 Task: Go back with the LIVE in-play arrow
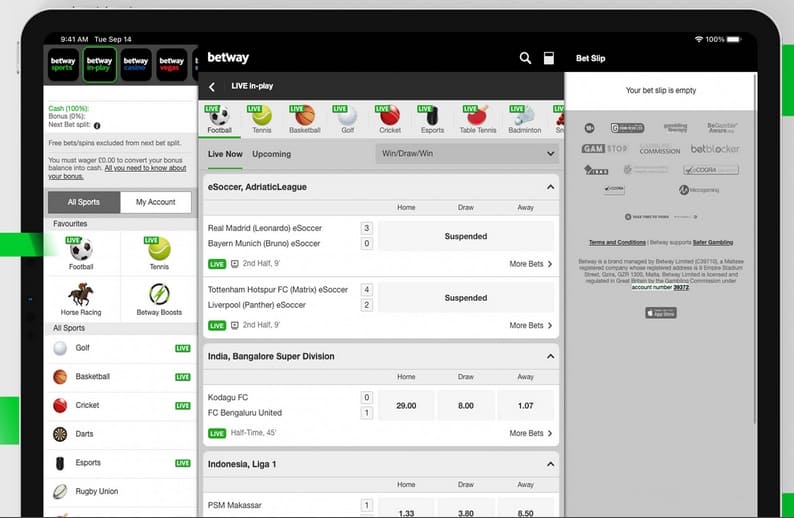212,87
